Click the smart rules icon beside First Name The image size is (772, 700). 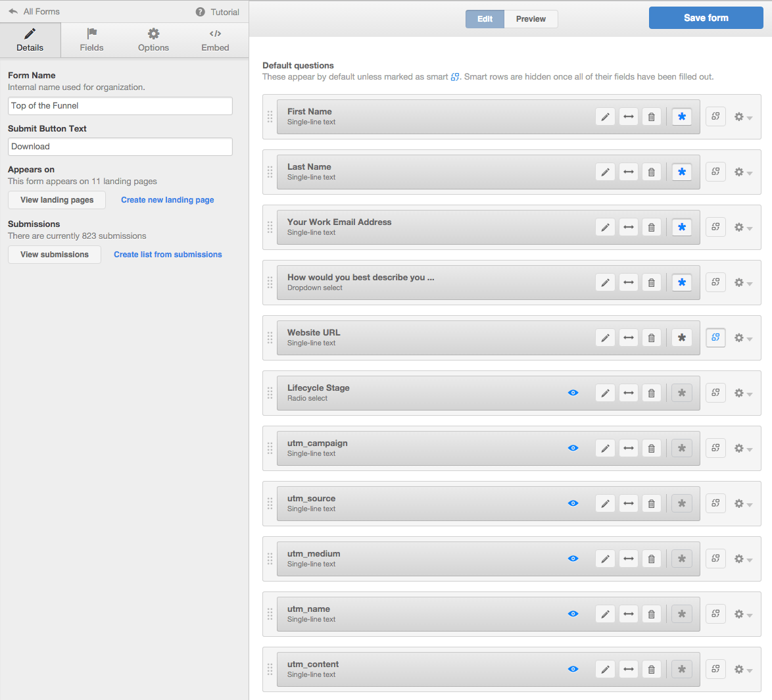click(715, 116)
